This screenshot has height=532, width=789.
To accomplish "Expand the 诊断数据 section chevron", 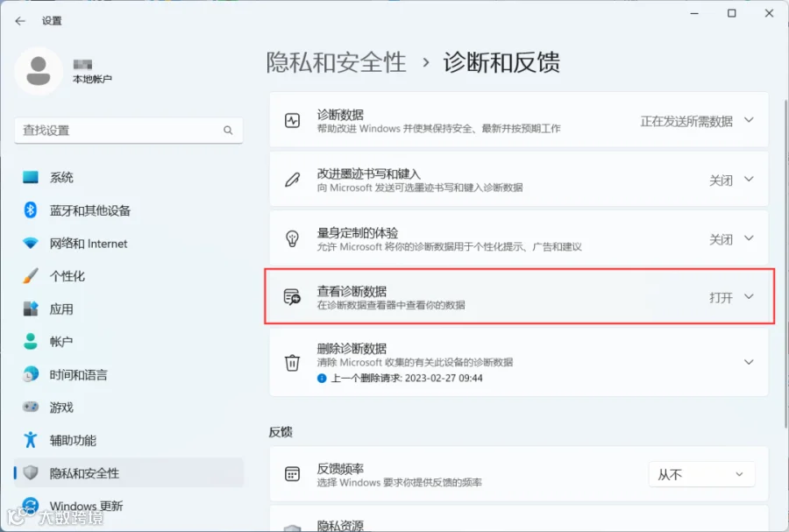I will (x=749, y=120).
